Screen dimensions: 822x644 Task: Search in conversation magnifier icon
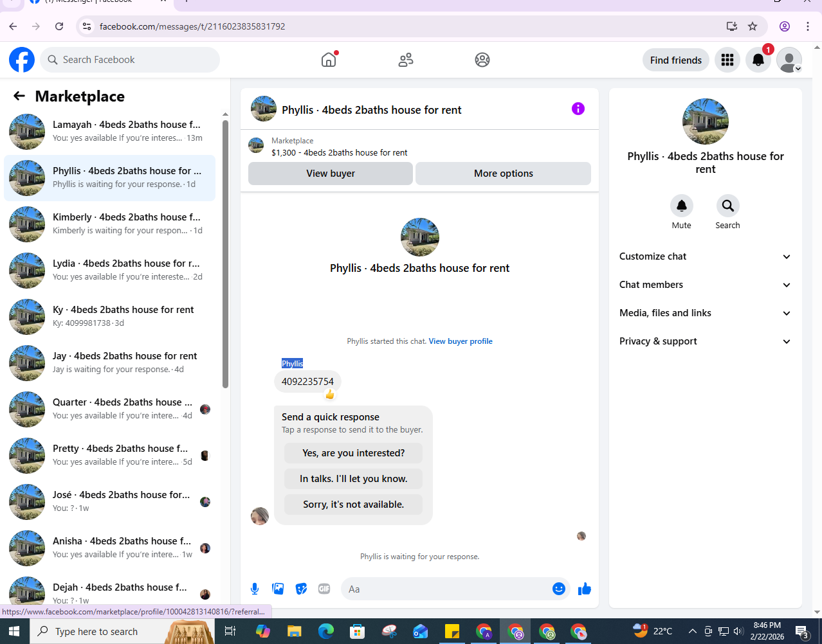728,206
